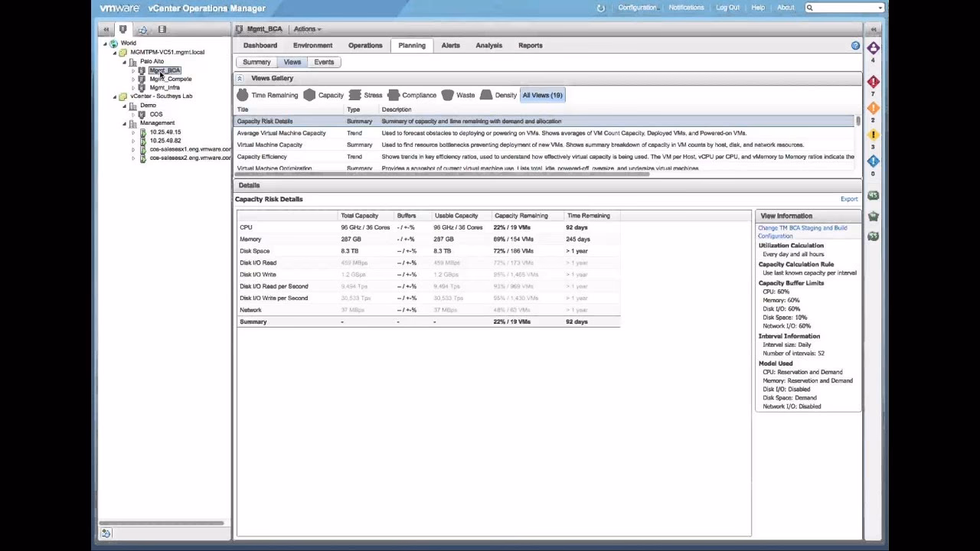
Task: Expand the Demo tree node
Action: click(123, 105)
